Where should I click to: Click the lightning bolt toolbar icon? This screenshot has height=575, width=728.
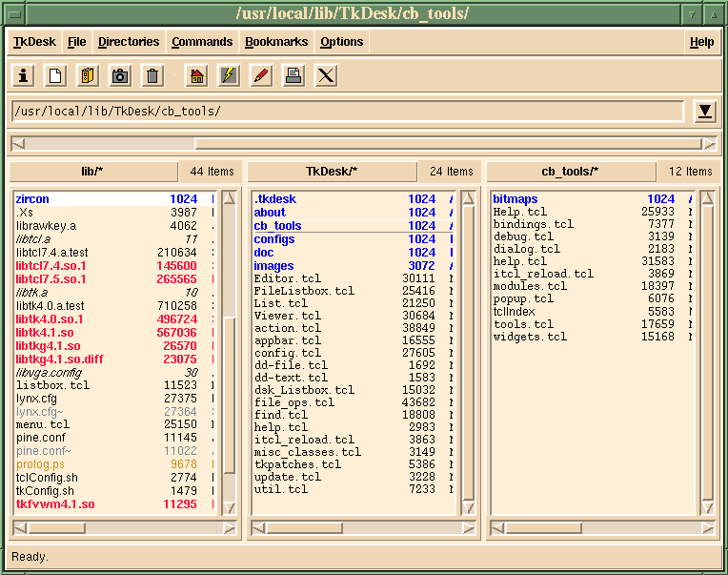click(x=228, y=75)
